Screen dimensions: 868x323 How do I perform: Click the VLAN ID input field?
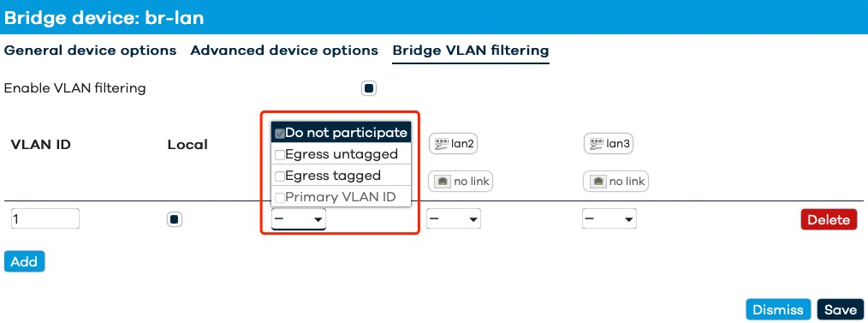[45, 218]
